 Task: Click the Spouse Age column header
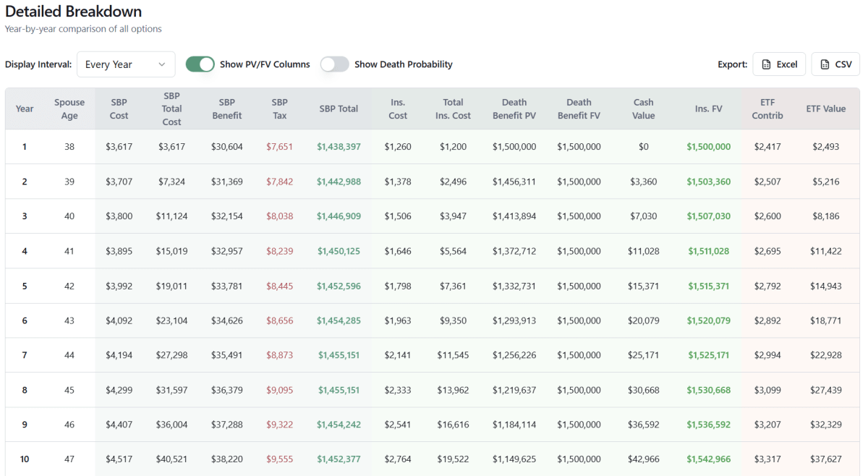pos(69,109)
